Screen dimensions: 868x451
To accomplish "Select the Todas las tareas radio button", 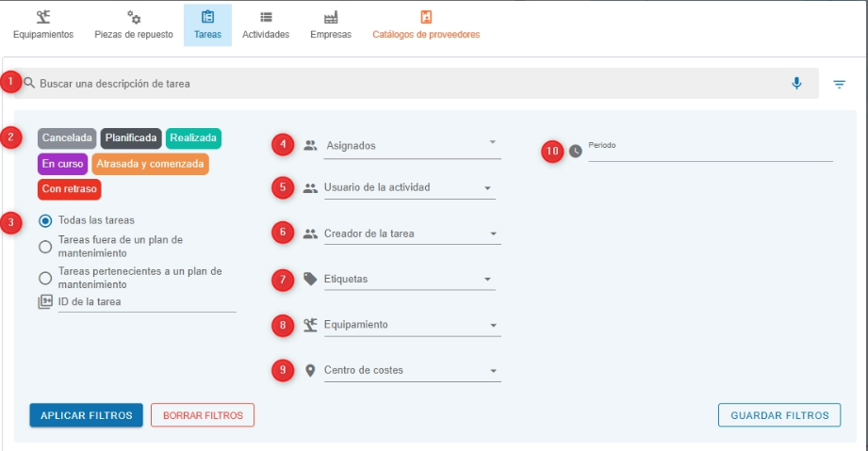I will tap(45, 220).
